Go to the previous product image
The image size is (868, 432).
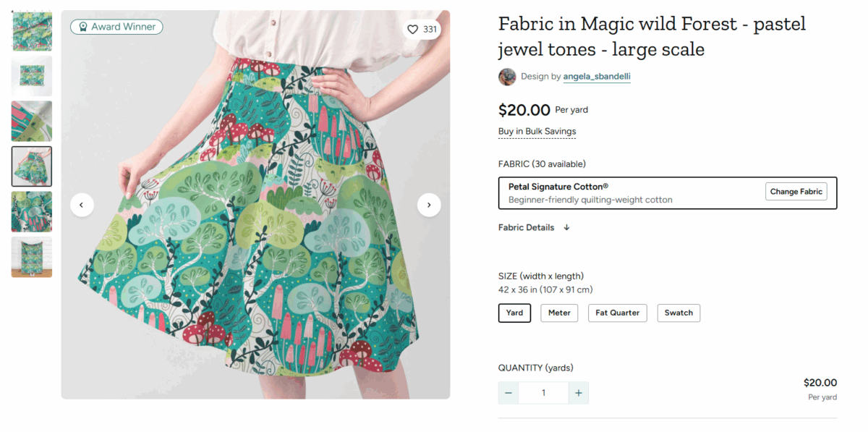pyautogui.click(x=82, y=205)
